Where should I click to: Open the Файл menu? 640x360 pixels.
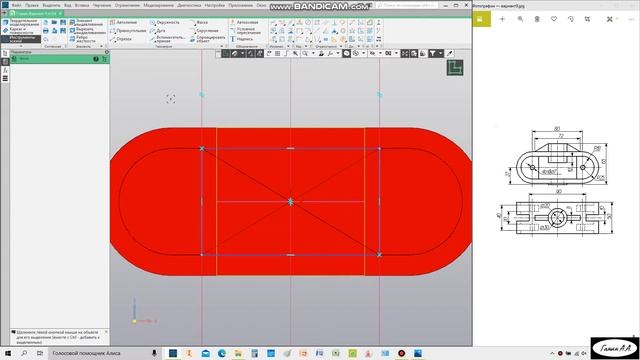pos(17,5)
